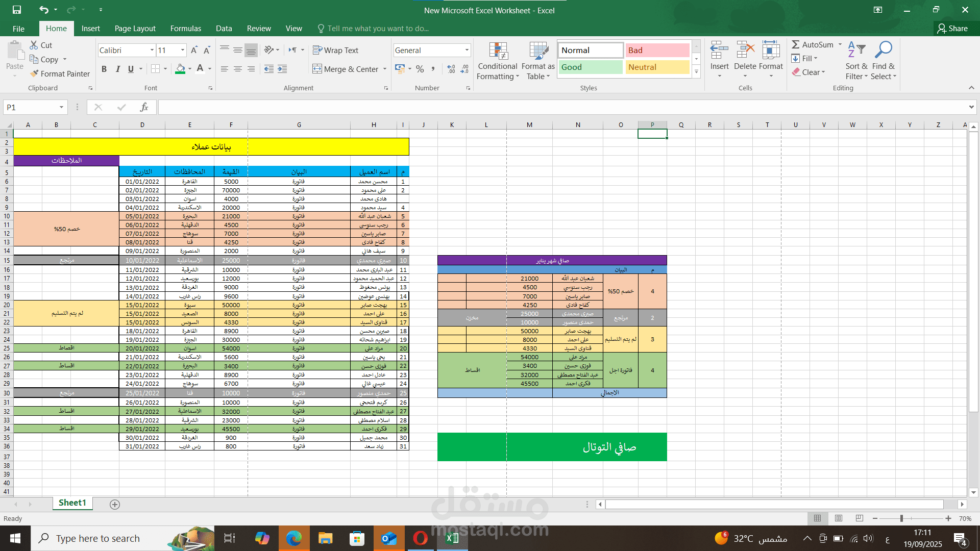
Task: Click the Tell me search field
Action: (378, 29)
